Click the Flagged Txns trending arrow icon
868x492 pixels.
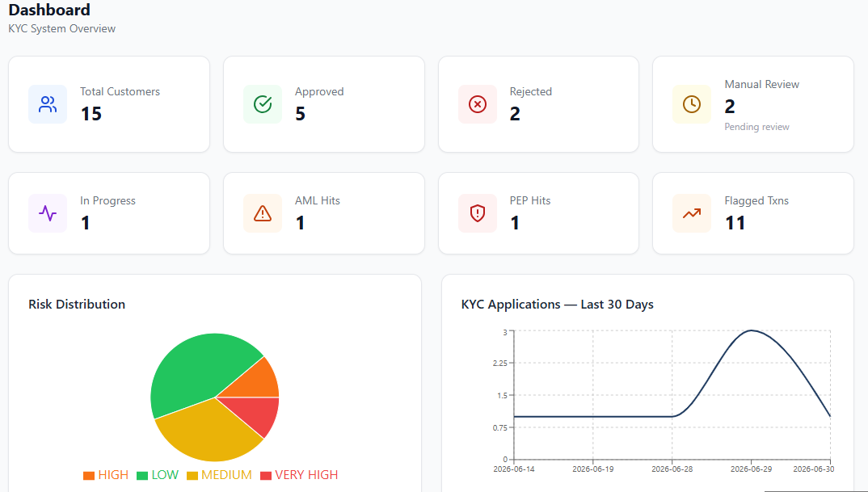pyautogui.click(x=692, y=213)
